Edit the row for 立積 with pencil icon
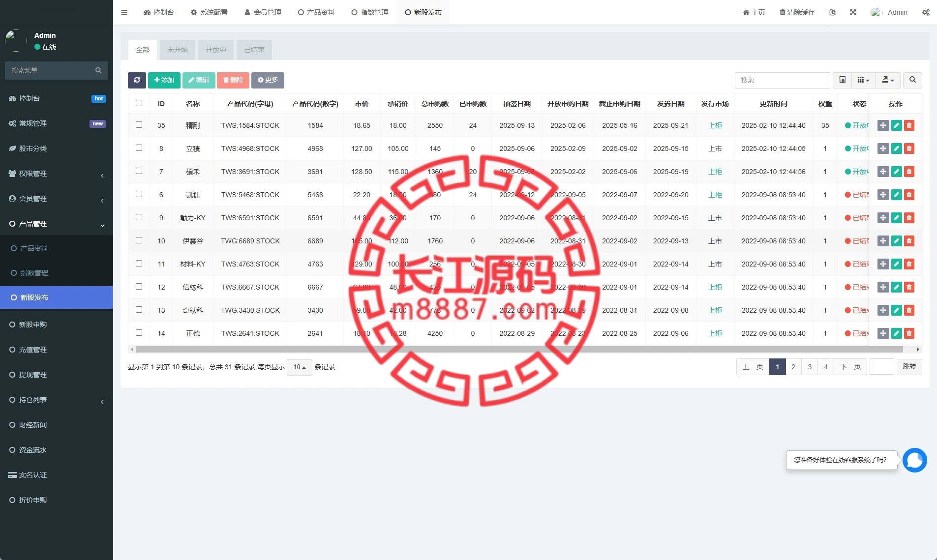Image resolution: width=937 pixels, height=560 pixels. [x=896, y=148]
